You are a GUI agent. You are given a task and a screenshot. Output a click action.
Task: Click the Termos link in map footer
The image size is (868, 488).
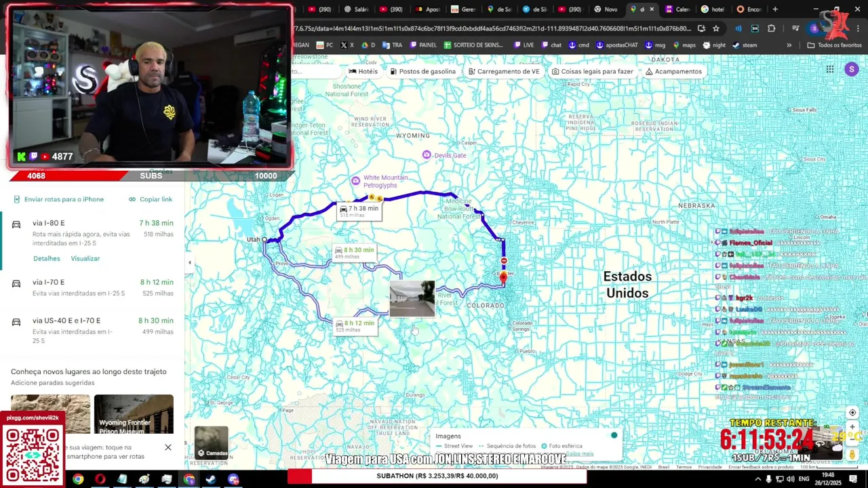click(x=684, y=467)
